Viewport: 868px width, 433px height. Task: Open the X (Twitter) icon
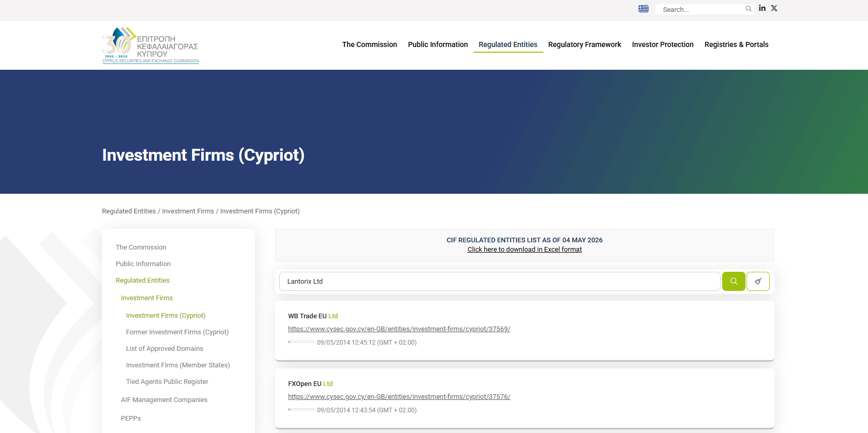774,8
